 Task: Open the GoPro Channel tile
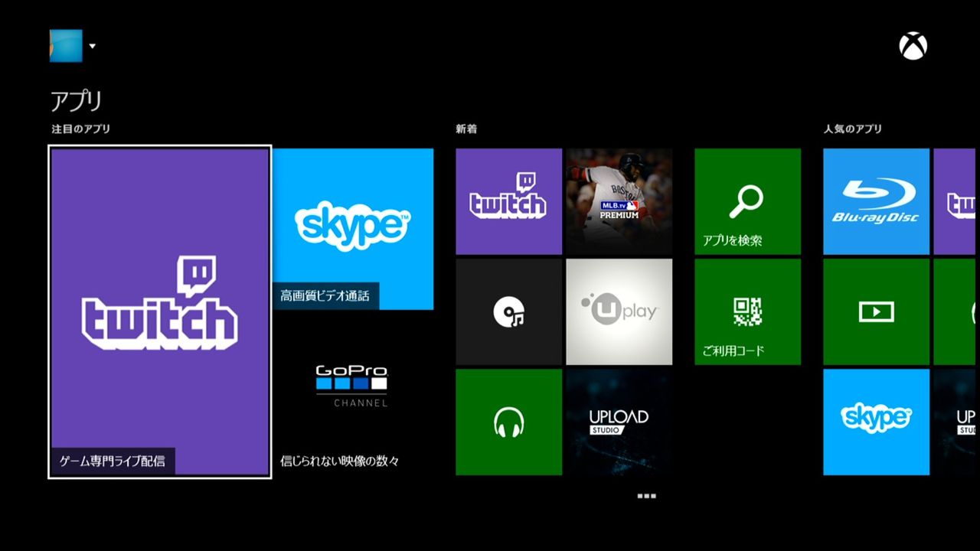(352, 383)
